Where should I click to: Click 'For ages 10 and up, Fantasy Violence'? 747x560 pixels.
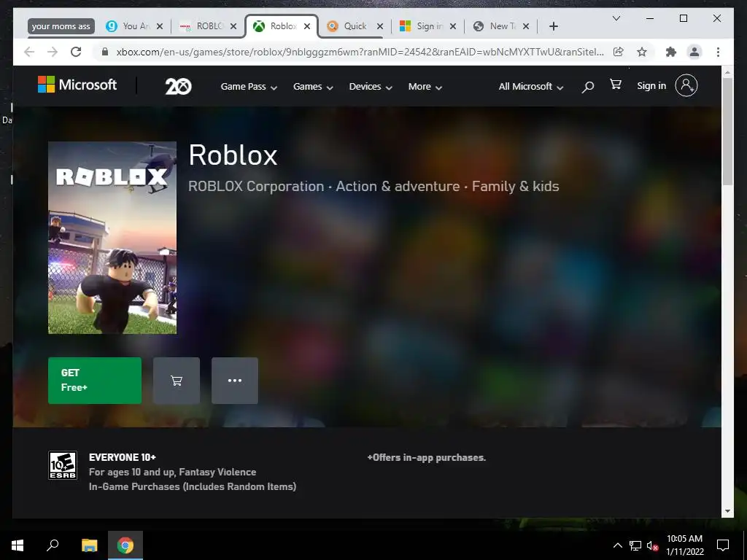click(x=172, y=472)
